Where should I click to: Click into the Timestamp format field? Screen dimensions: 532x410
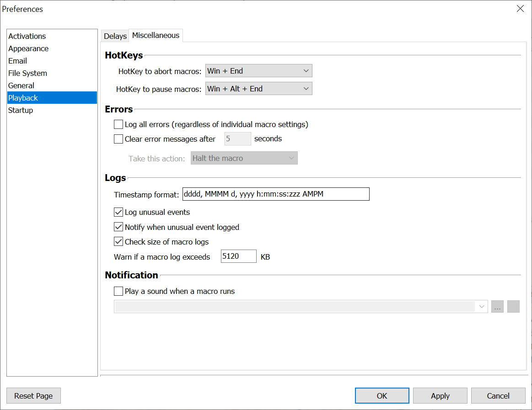[275, 194]
